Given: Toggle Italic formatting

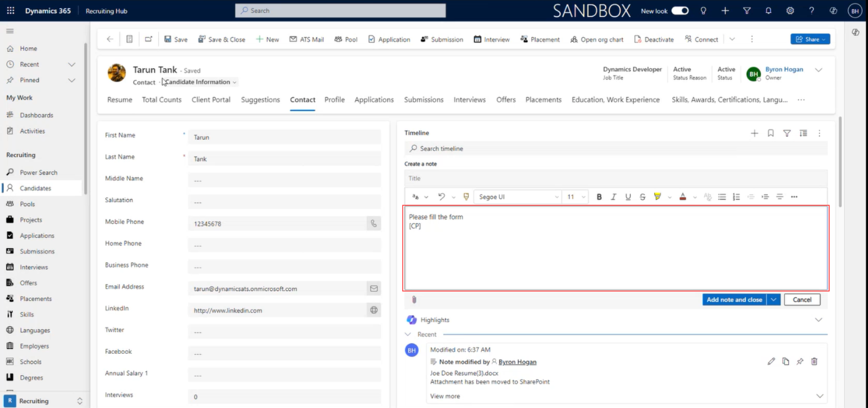Looking at the screenshot, I should [x=613, y=197].
